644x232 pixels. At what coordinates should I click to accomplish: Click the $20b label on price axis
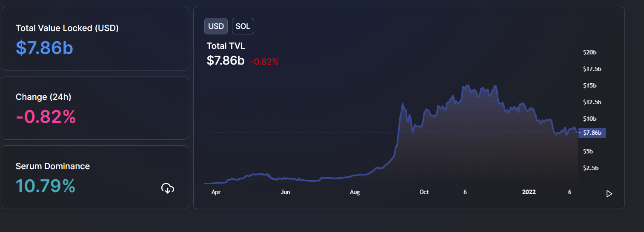590,53
